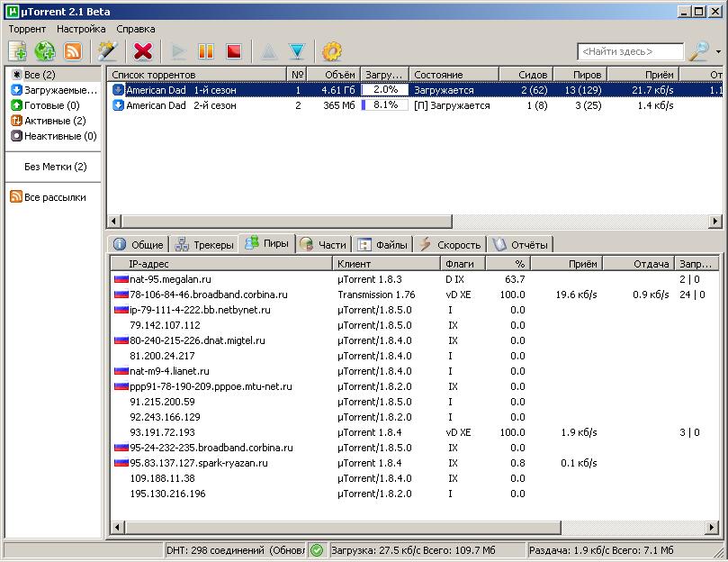Click the 8.1% progress bar of 2-й сезон

pyautogui.click(x=384, y=105)
